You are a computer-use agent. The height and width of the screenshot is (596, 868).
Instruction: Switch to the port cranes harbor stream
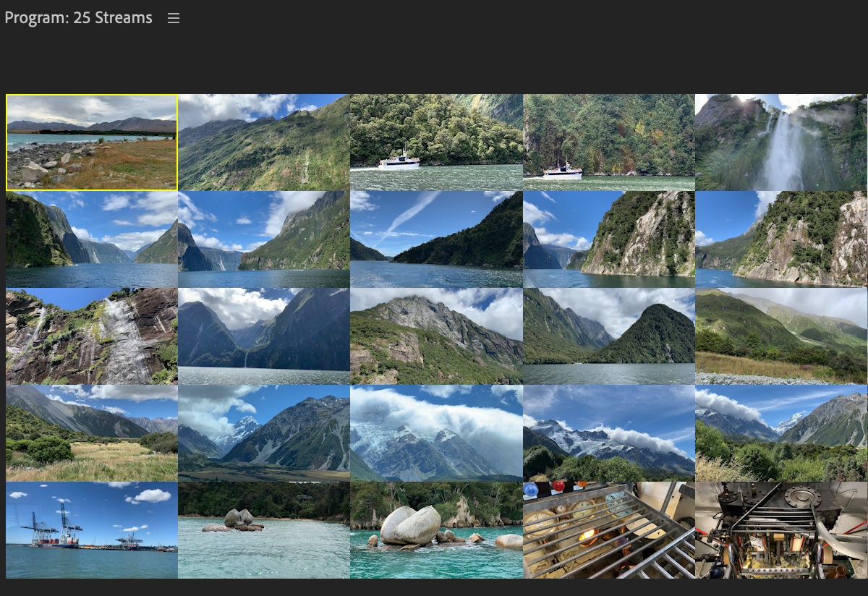point(92,530)
